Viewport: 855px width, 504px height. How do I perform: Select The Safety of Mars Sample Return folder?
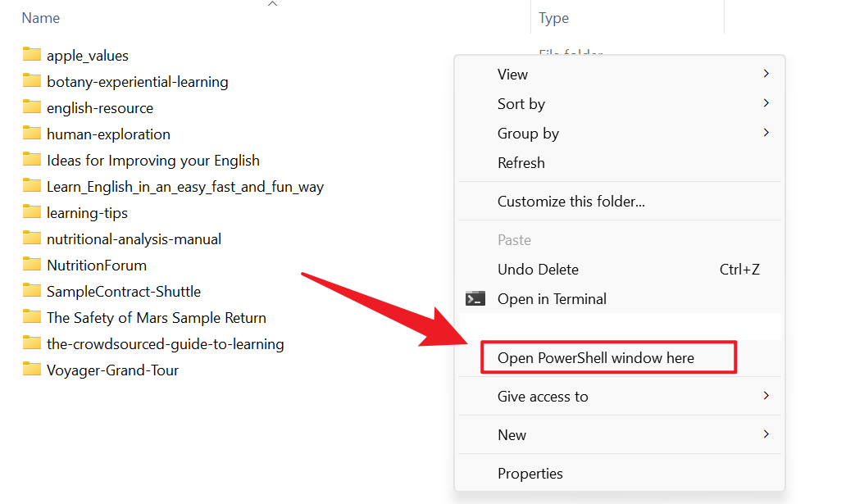156,317
